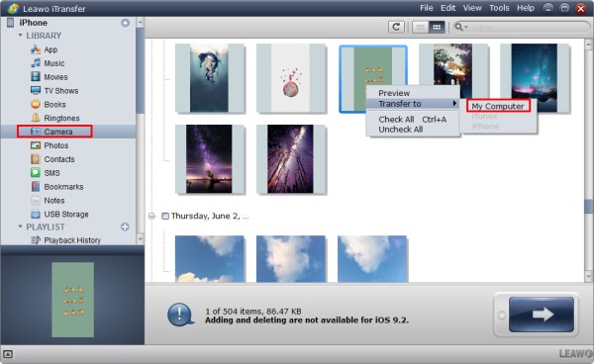Screen dimensions: 594x364
Task: Collapse the Thursday, June 2 photo group
Action: (151, 216)
